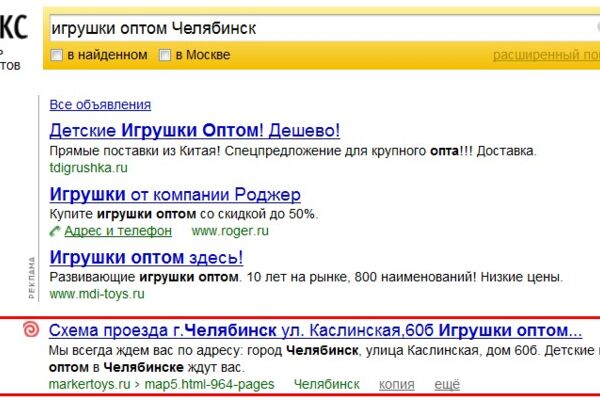Click the 'map5.html-964-pages' path link

coord(209,384)
